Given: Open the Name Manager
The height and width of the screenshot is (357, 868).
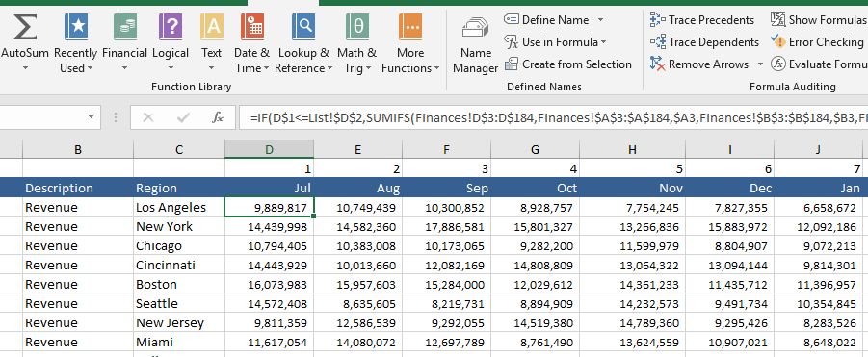Looking at the screenshot, I should [476, 45].
